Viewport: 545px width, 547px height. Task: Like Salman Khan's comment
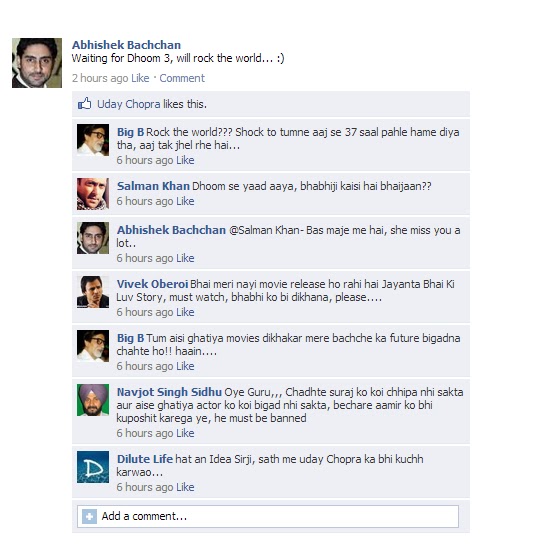pyautogui.click(x=185, y=201)
